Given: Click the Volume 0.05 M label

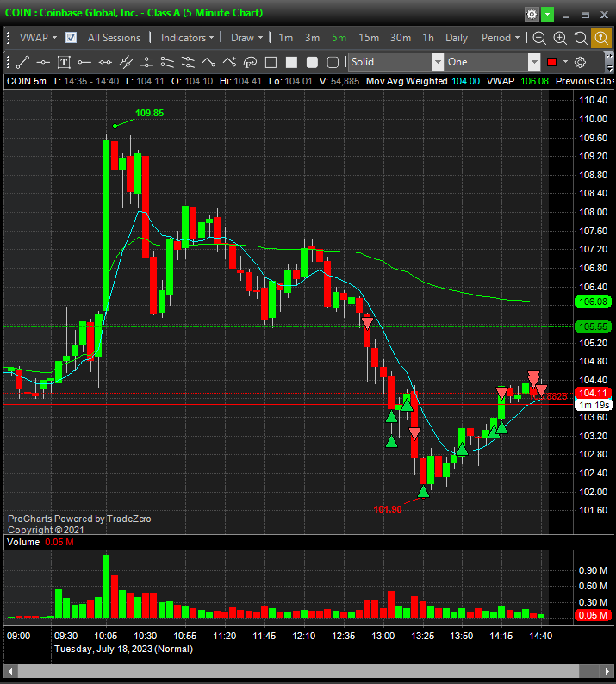Looking at the screenshot, I should coord(40,542).
